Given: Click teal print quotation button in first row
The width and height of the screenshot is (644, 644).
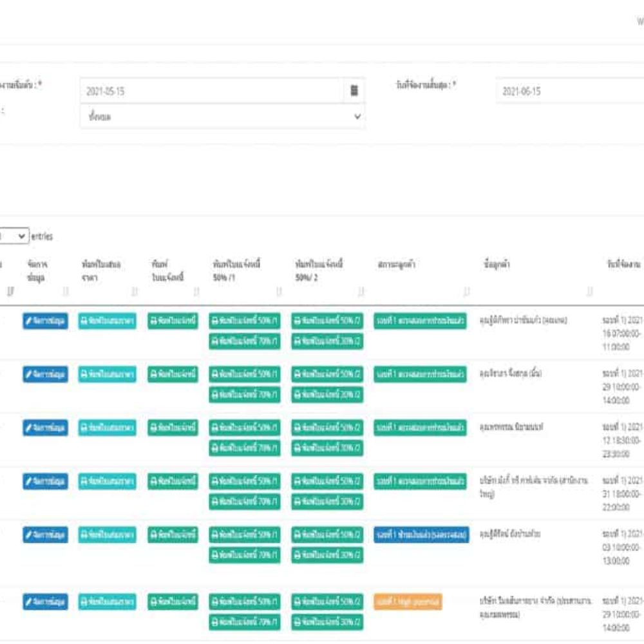Looking at the screenshot, I should pos(107,321).
